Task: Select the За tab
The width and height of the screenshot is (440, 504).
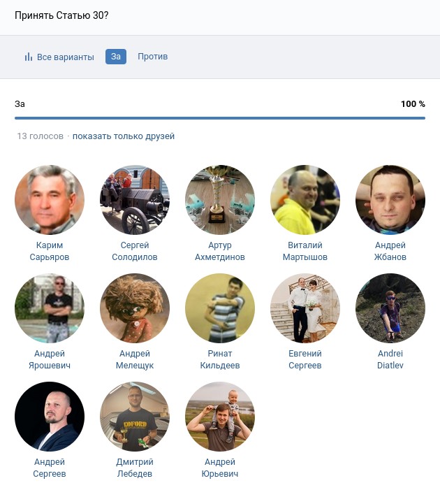Action: pyautogui.click(x=116, y=57)
